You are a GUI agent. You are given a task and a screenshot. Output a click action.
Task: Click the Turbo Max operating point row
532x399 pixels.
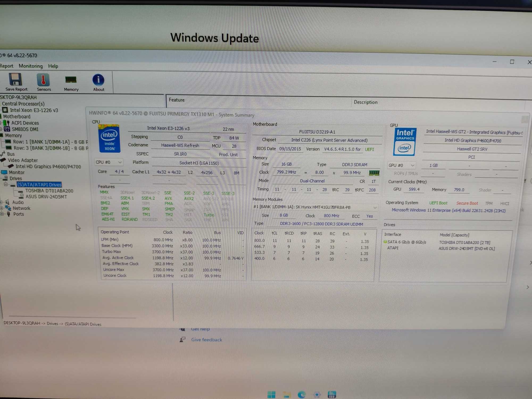point(172,252)
